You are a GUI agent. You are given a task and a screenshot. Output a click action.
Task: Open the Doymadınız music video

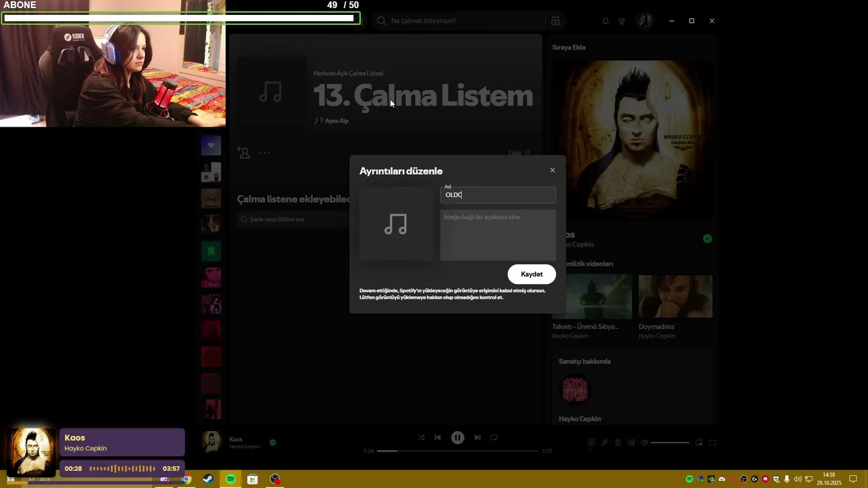coord(675,296)
